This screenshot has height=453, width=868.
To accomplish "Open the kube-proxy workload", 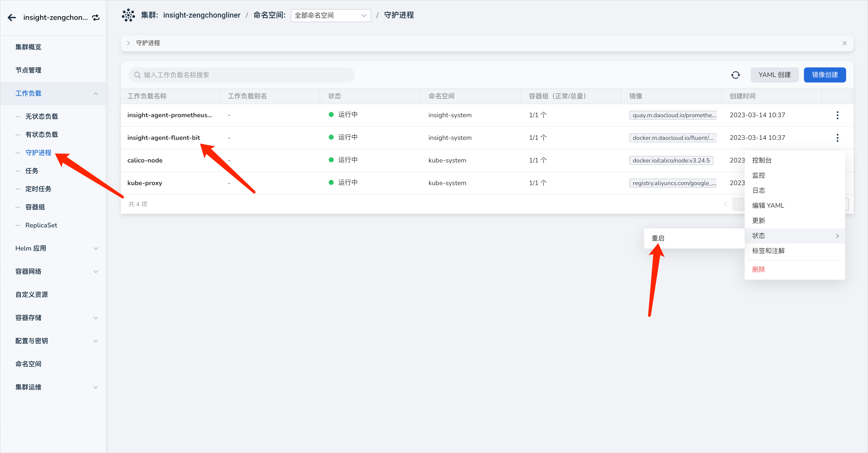I will 144,183.
